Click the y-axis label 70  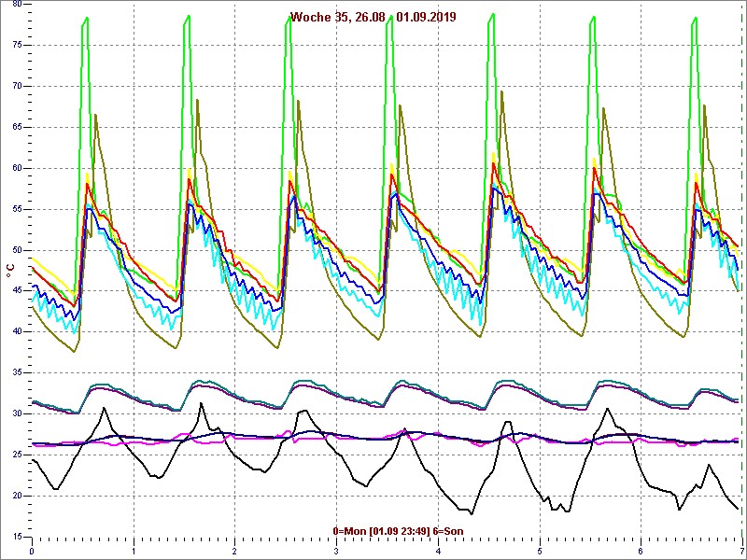tap(16, 86)
